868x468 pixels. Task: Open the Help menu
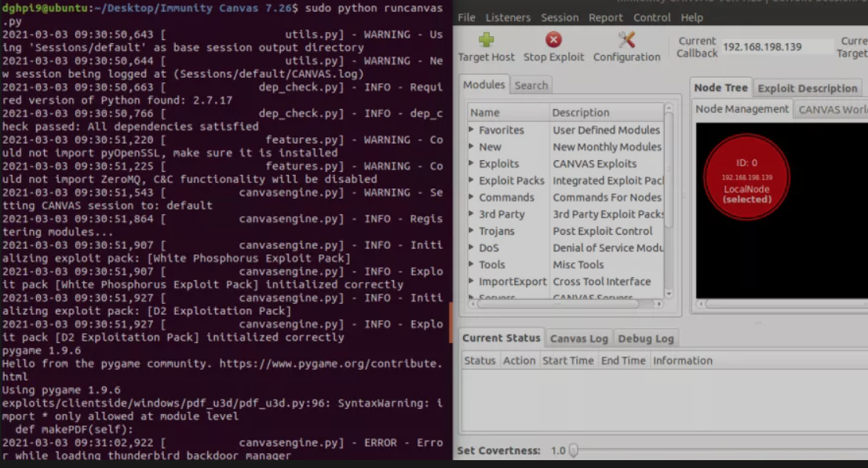pyautogui.click(x=691, y=17)
